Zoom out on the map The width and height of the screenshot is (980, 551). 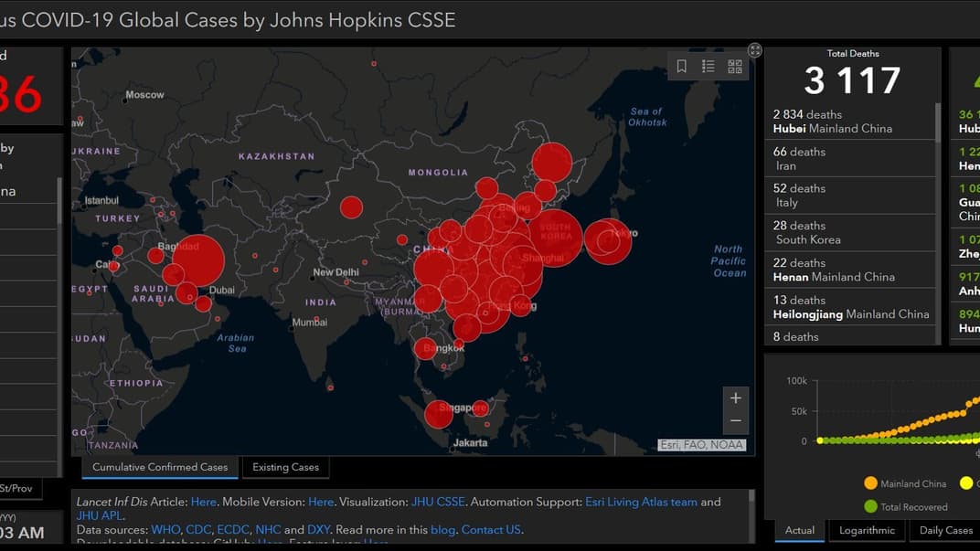point(736,421)
